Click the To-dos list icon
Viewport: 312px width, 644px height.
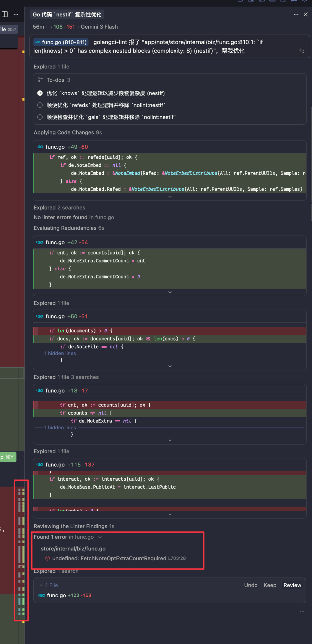(x=40, y=80)
